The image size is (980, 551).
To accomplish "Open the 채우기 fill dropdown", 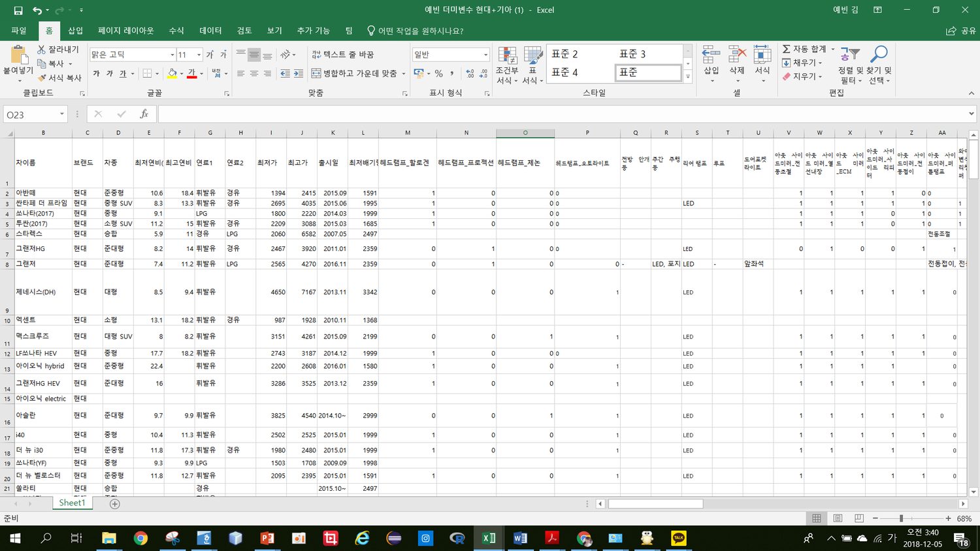I will point(802,63).
